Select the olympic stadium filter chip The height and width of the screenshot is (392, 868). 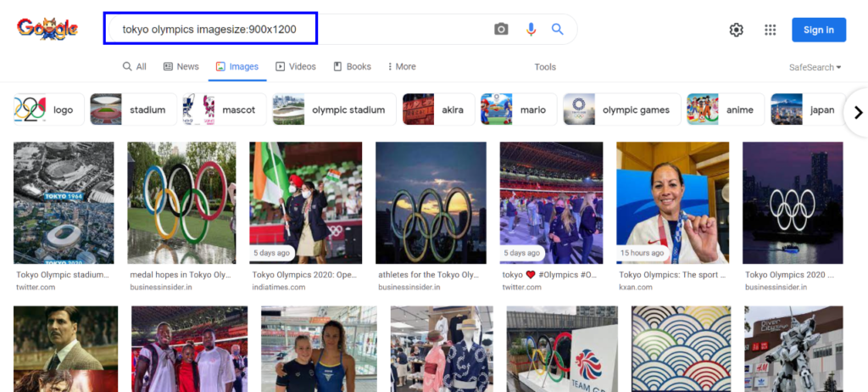click(334, 109)
